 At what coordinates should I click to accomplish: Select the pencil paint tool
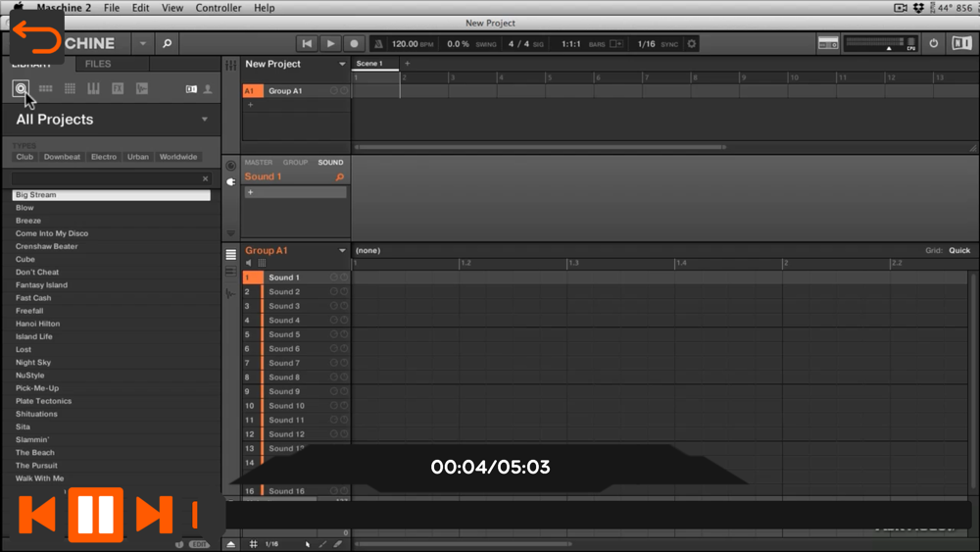323,544
